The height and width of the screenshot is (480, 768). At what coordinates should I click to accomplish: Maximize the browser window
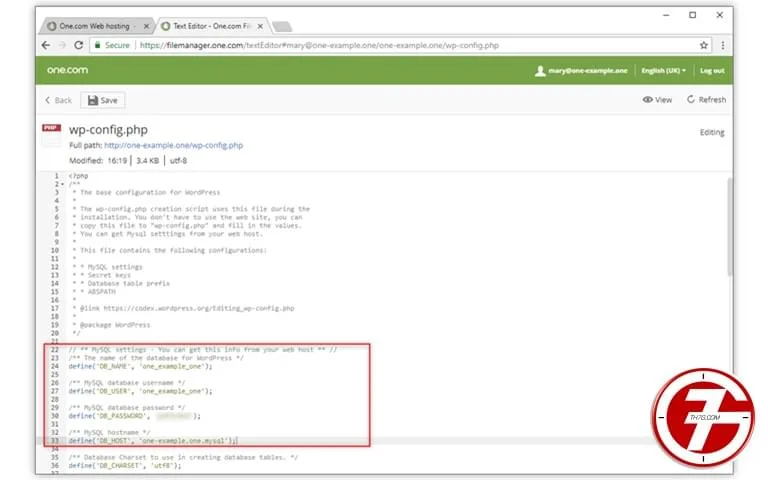pos(693,15)
